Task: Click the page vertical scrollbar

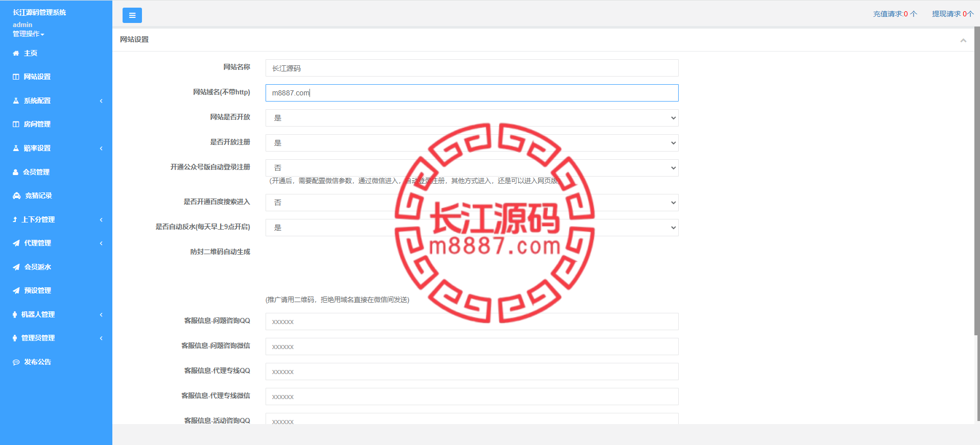Action: [x=977, y=181]
